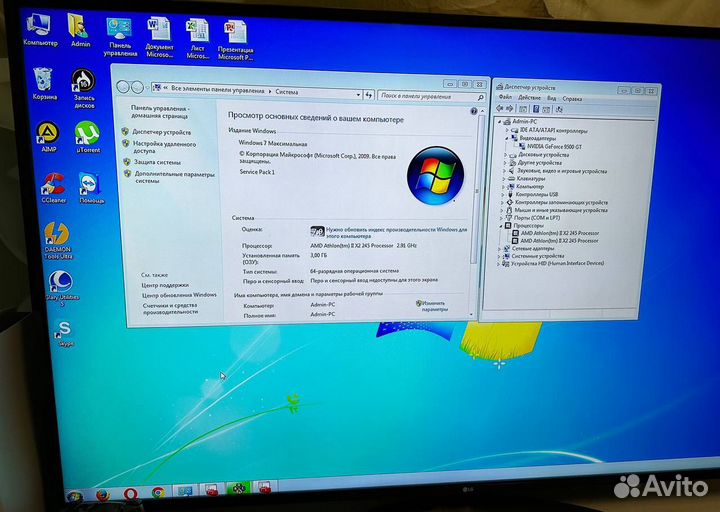Open Файл menu in Device Manager
Viewport: 720px width, 512px height.
(x=505, y=97)
